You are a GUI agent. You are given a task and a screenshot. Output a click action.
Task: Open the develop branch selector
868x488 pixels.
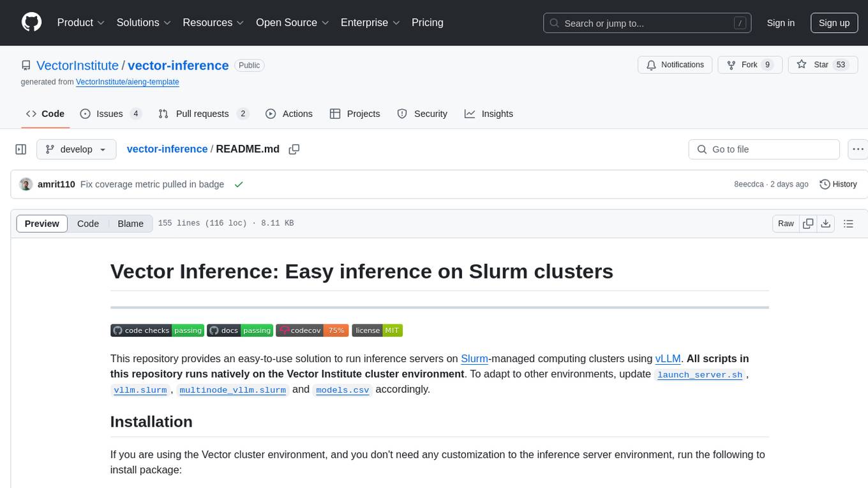pyautogui.click(x=77, y=149)
